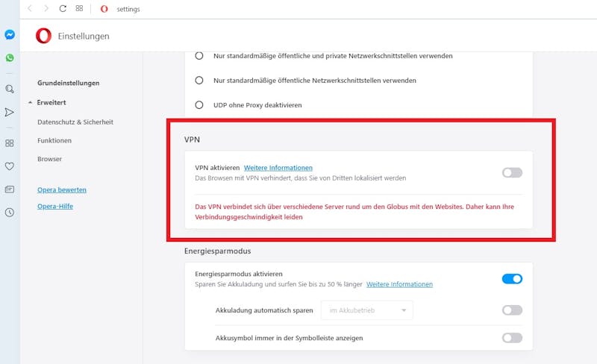Reload the settings page
Screen dimensions: 597x364
[x=63, y=8]
